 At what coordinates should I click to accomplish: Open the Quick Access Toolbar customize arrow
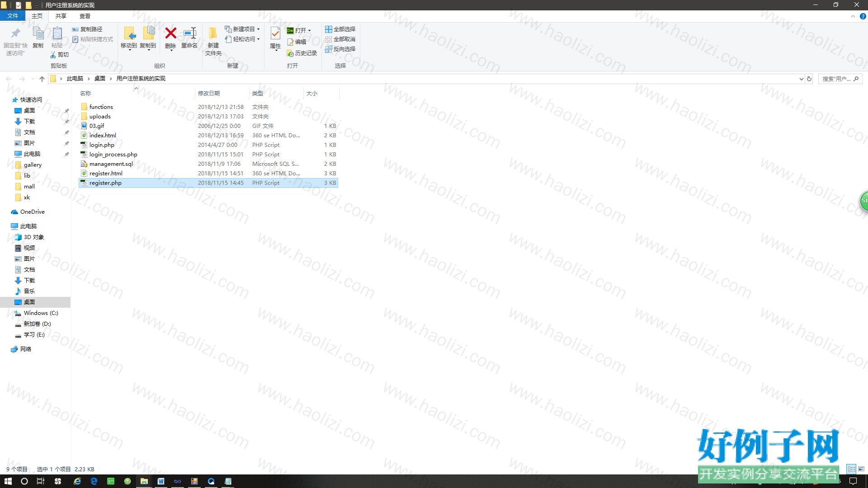(37, 5)
